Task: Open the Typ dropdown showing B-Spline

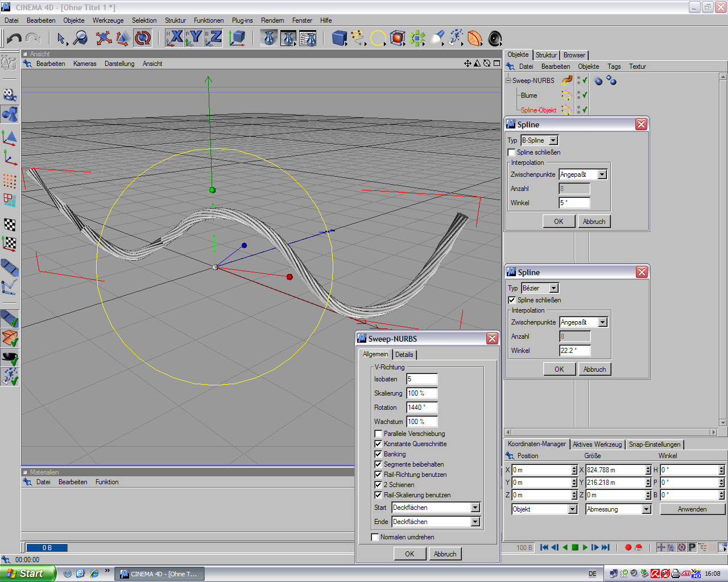Action: [553, 140]
